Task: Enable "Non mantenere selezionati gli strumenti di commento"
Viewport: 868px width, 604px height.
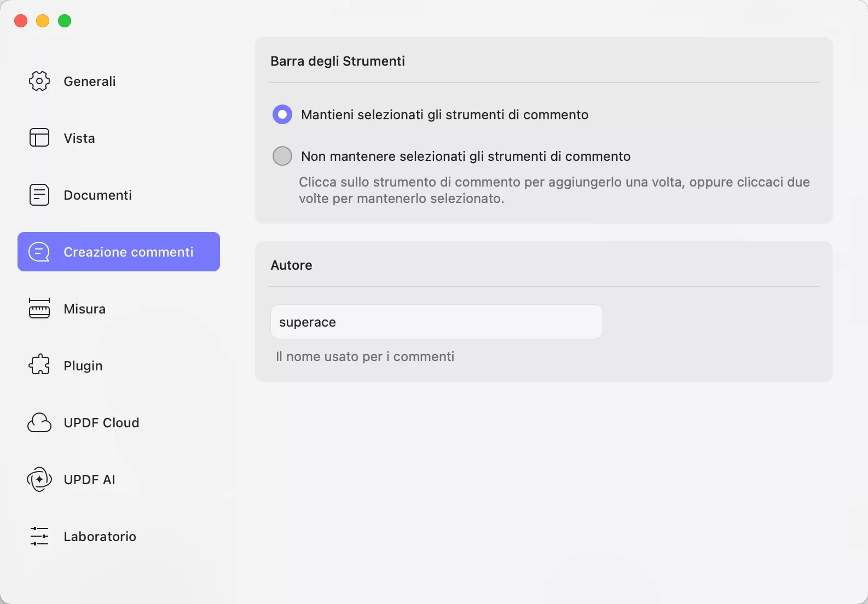Action: pos(282,156)
